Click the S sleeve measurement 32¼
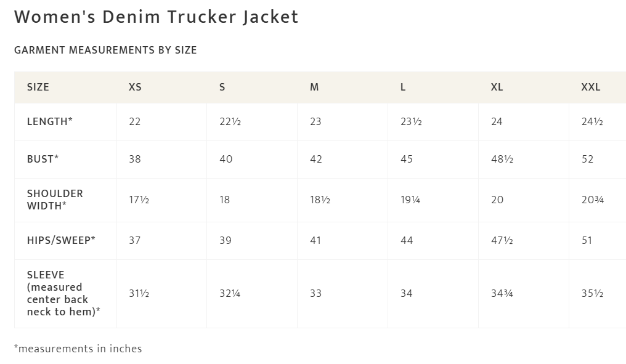 tap(230, 294)
